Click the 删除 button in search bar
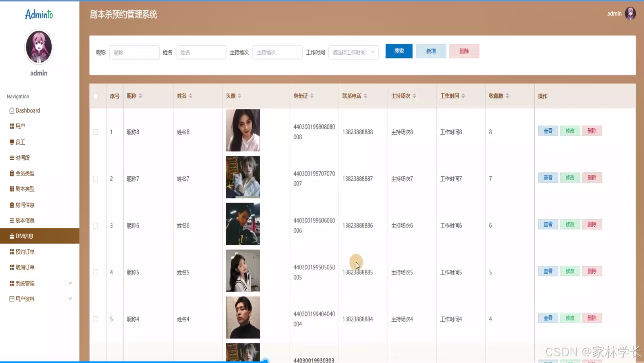This screenshot has width=644, height=363. (x=464, y=51)
